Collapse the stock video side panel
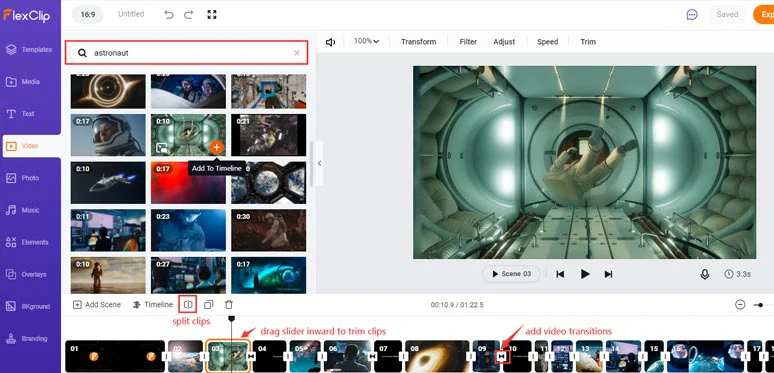774x373 pixels. pos(319,163)
